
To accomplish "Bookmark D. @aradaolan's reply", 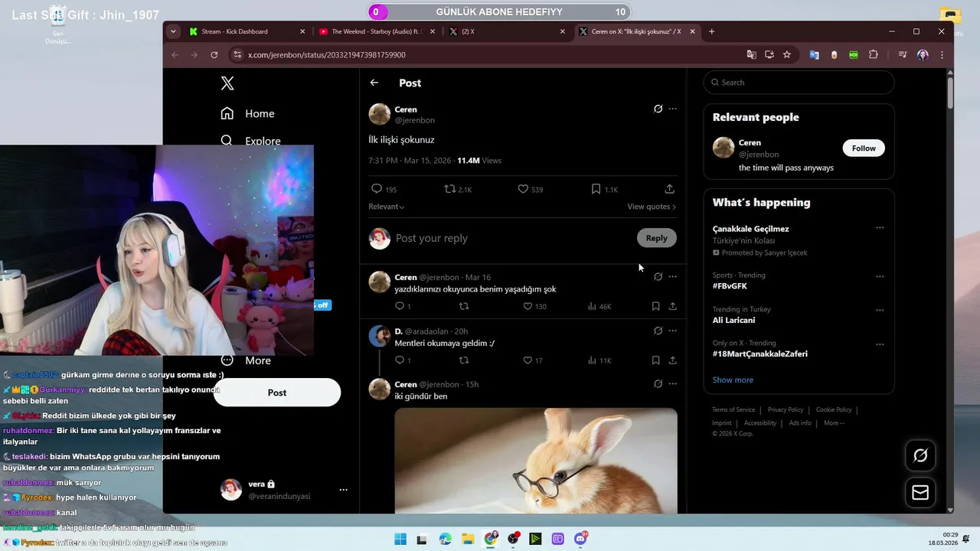I will (656, 360).
